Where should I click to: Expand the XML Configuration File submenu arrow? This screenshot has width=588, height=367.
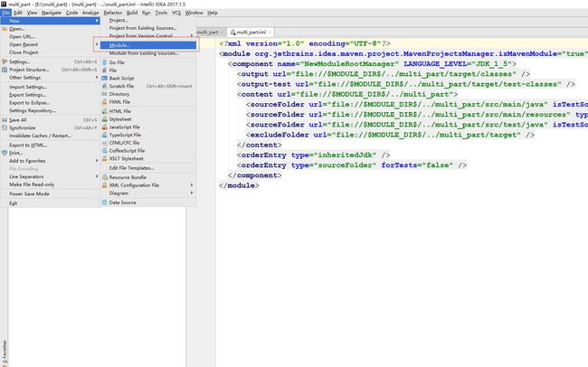tap(192, 185)
